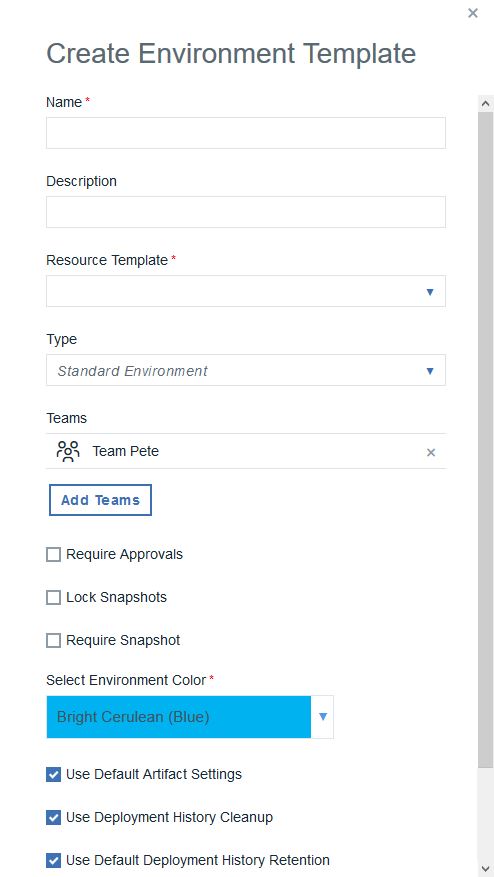This screenshot has width=494, height=877.
Task: Uncheck Use Default Artifact Settings
Action: tap(53, 775)
